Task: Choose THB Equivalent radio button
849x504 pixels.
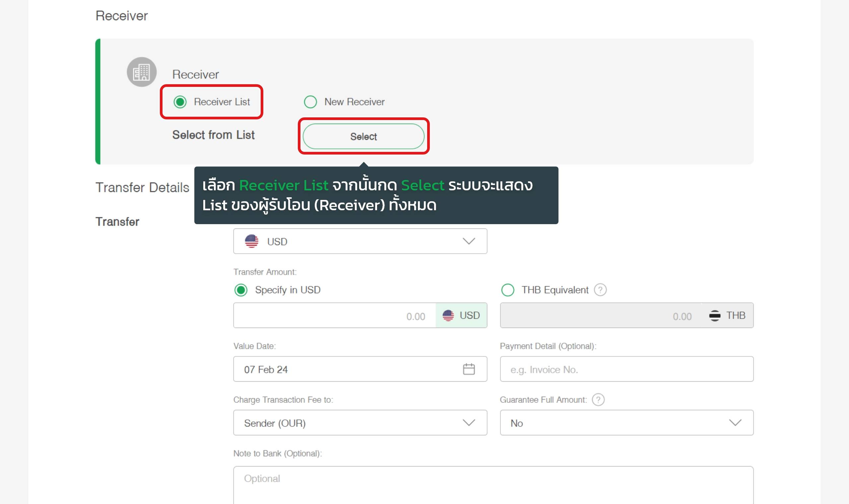Action: point(508,290)
